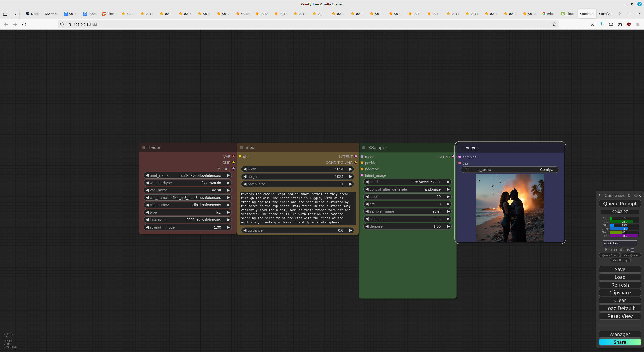This screenshot has width=644, height=352.
Task: Close the queue panel with X icon
Action: point(640,196)
